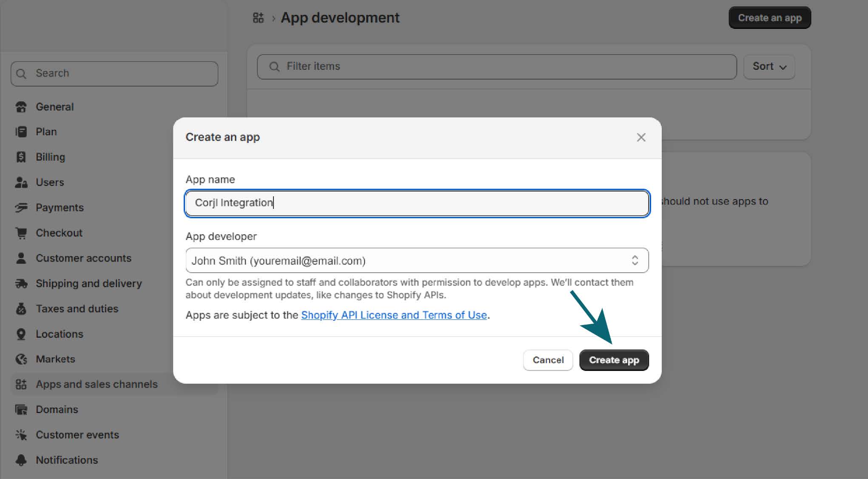
Task: Open Shopify API License and Terms link
Action: (394, 315)
